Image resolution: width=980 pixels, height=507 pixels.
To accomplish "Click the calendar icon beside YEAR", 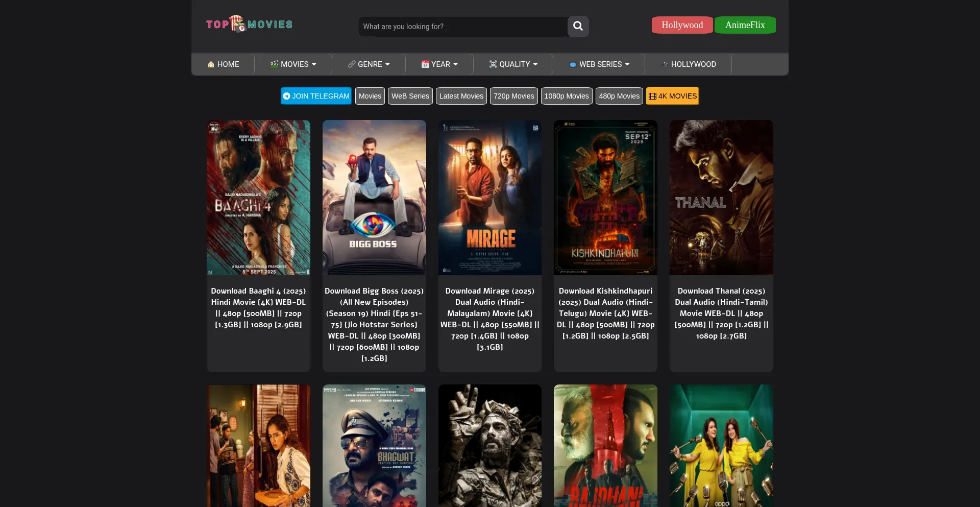I will pos(425,64).
